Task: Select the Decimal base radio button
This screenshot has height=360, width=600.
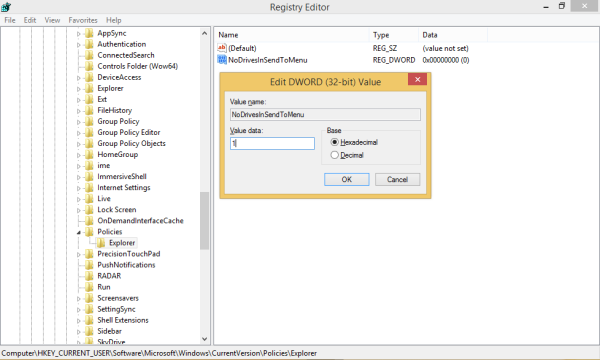Action: (334, 155)
